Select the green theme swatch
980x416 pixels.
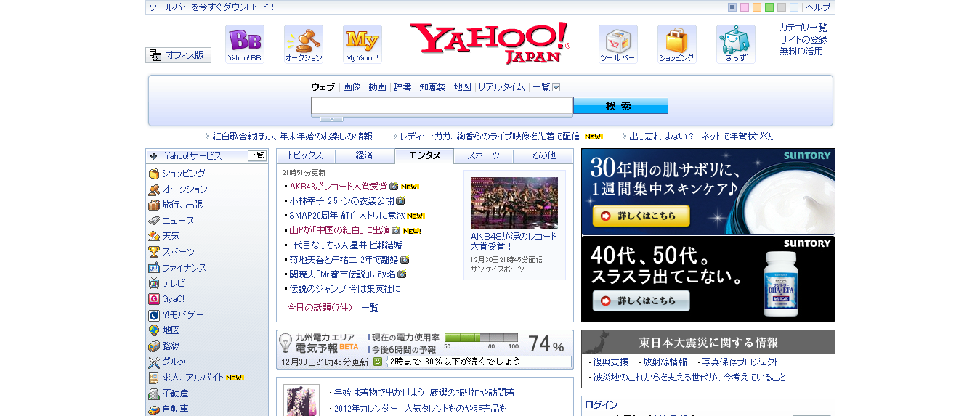tap(769, 7)
